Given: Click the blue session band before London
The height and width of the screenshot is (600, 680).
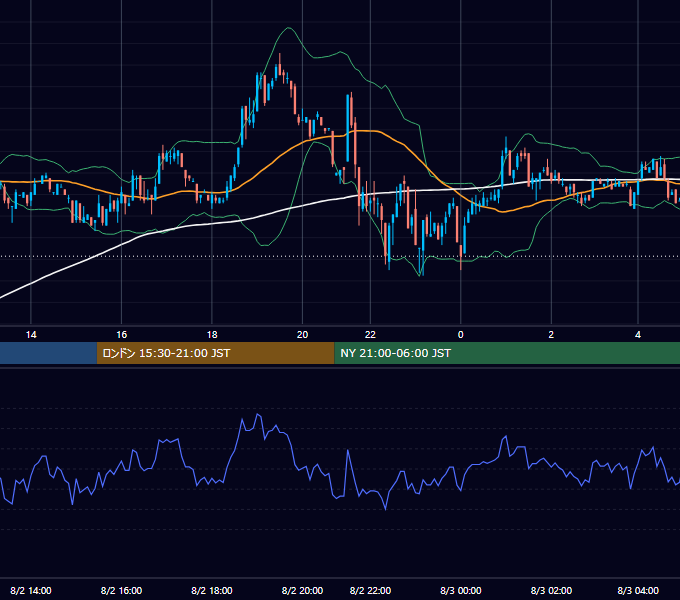Looking at the screenshot, I should pos(48,353).
